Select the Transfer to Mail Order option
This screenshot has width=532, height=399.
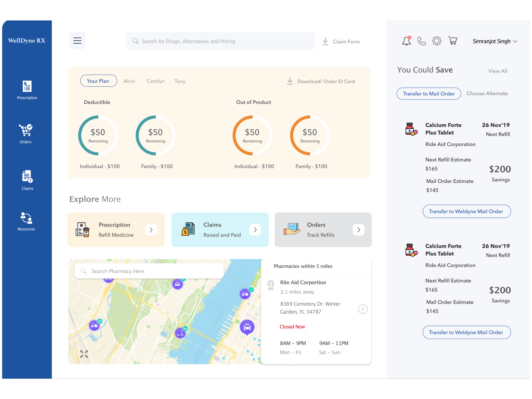(x=429, y=93)
